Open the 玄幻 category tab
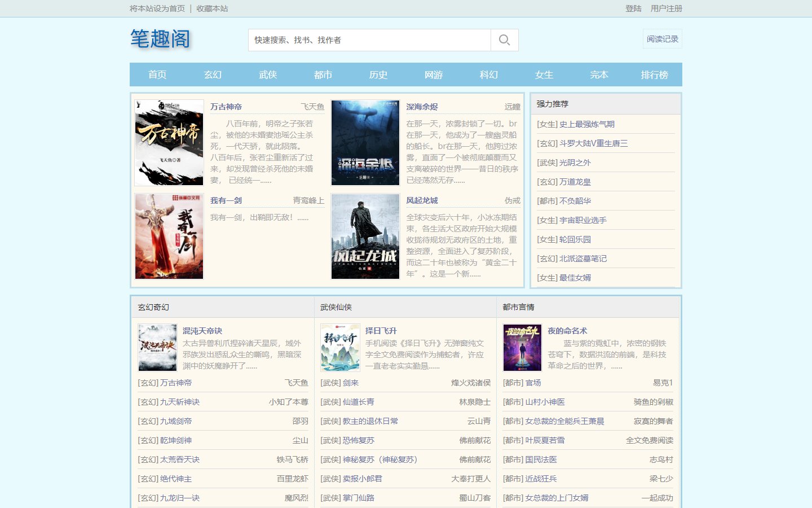 click(213, 75)
